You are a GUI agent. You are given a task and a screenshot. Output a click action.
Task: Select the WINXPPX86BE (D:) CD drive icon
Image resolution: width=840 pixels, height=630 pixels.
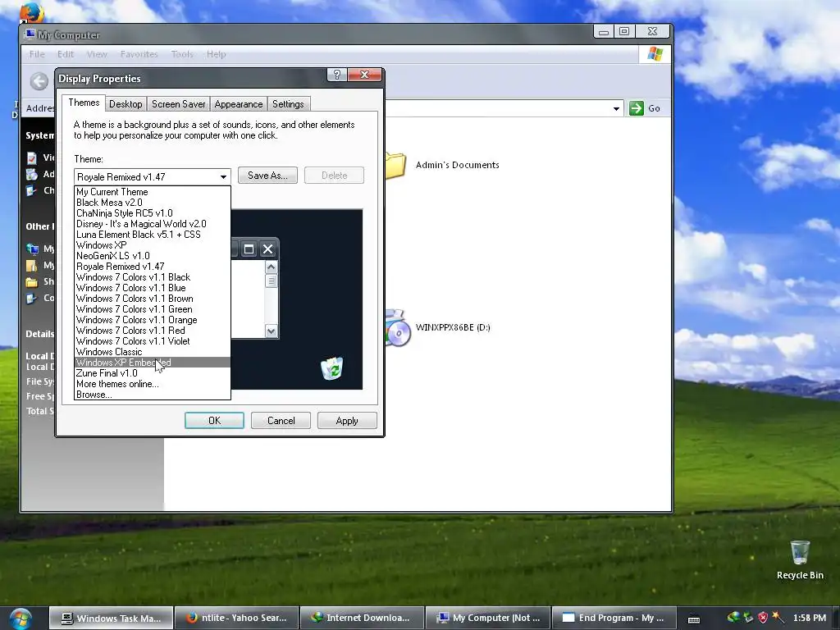[397, 328]
